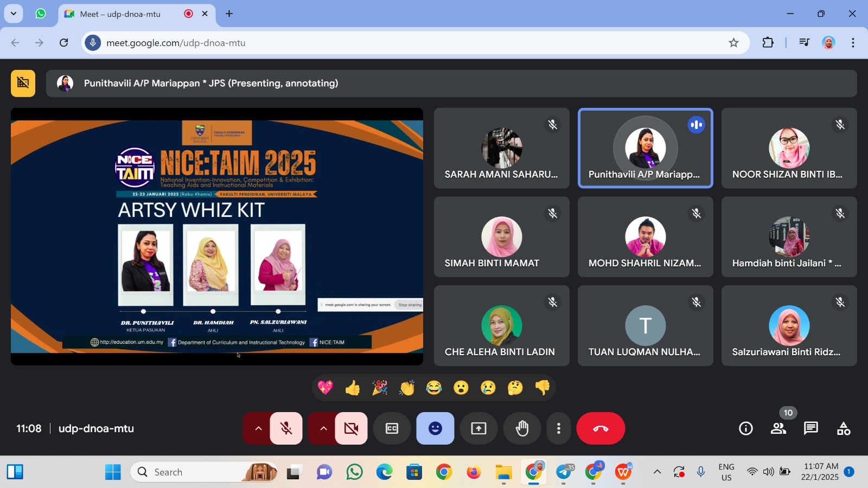This screenshot has width=868, height=488.
Task: Open the ENG US language switcher
Action: click(726, 472)
